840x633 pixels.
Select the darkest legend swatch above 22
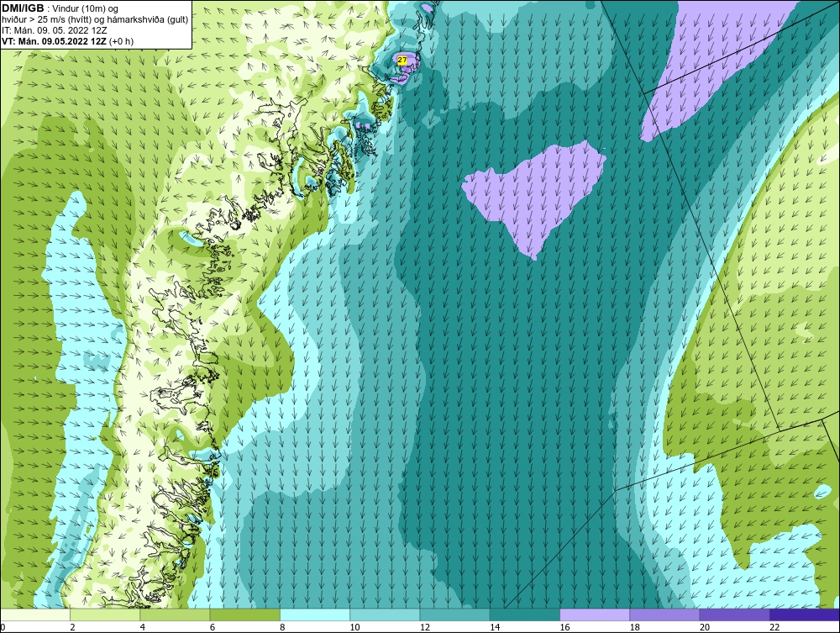click(x=805, y=615)
